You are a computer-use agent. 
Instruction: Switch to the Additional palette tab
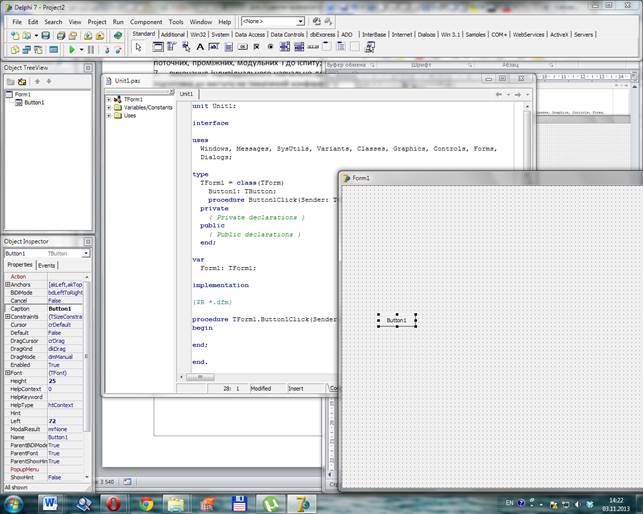(173, 34)
